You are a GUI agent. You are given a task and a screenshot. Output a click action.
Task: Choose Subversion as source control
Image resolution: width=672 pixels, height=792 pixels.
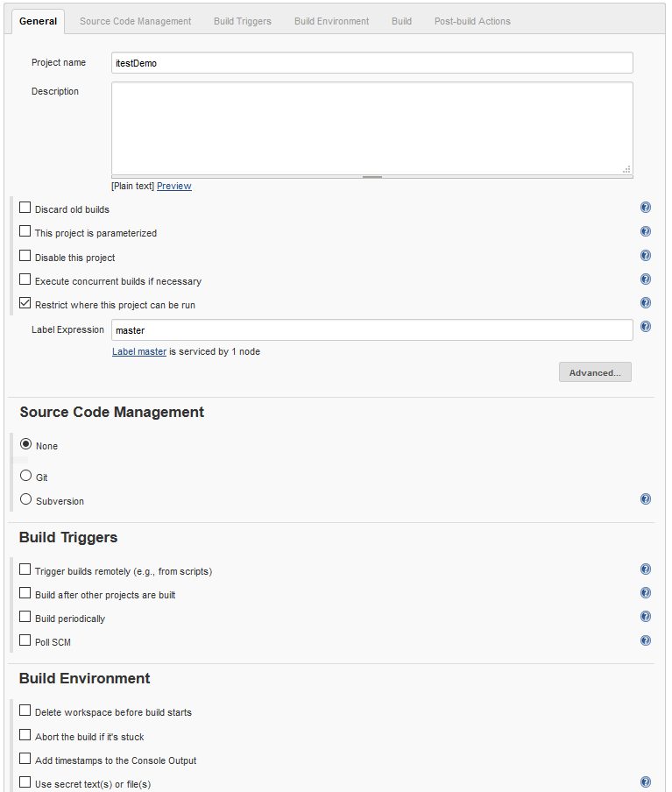coord(25,499)
